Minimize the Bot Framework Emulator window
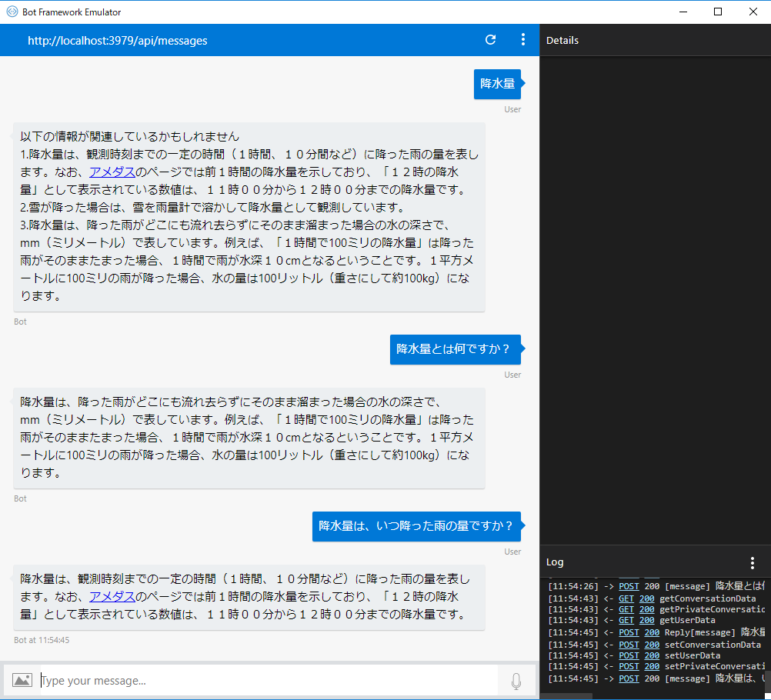The width and height of the screenshot is (771, 700). [x=683, y=12]
